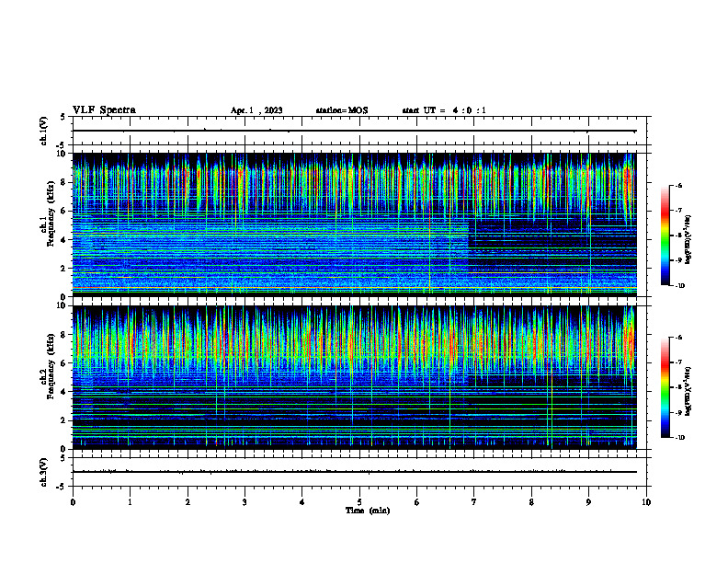
Task: Click the "8" kHz tick of ch.2 spectrogram
Action: point(64,335)
